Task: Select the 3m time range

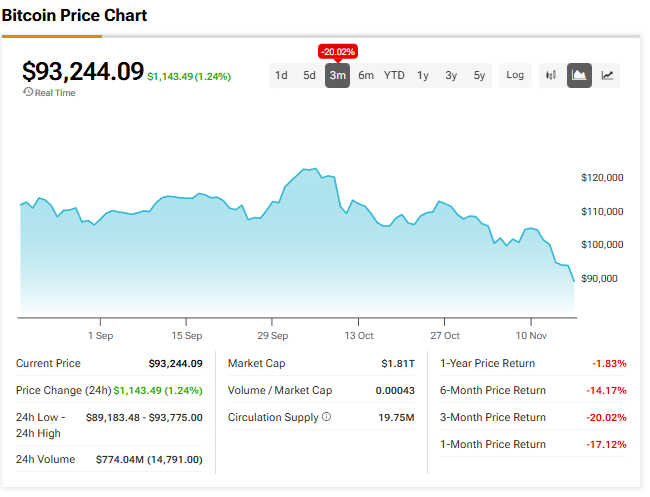Action: click(338, 75)
